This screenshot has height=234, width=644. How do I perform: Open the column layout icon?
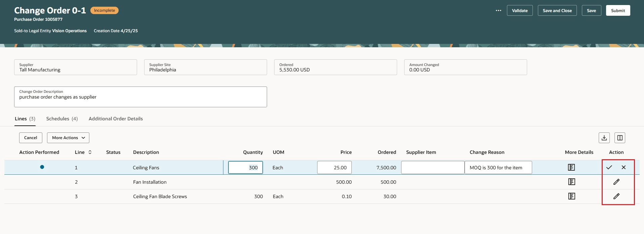point(620,138)
